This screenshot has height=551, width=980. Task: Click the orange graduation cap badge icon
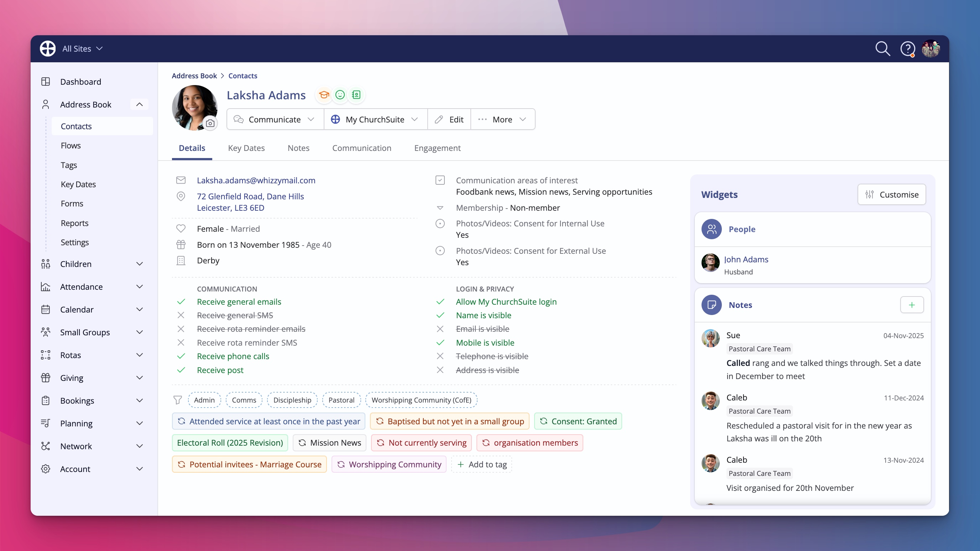click(324, 95)
